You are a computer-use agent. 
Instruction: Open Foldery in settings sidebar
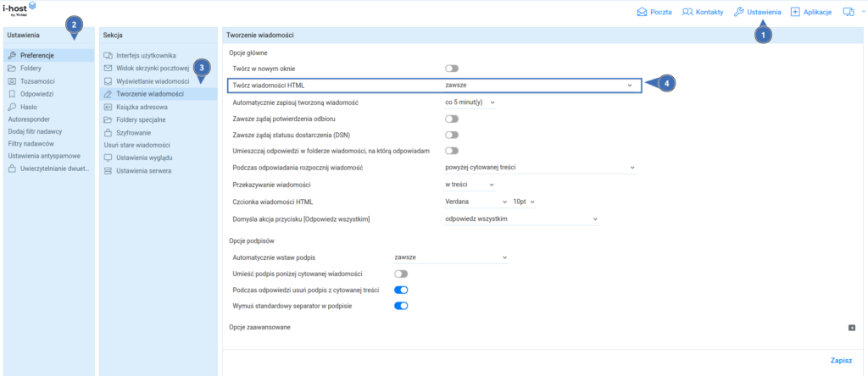click(31, 68)
